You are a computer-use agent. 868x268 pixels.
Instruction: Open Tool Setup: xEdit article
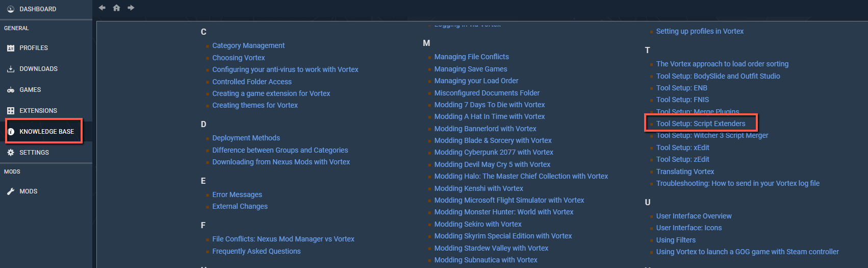click(683, 148)
